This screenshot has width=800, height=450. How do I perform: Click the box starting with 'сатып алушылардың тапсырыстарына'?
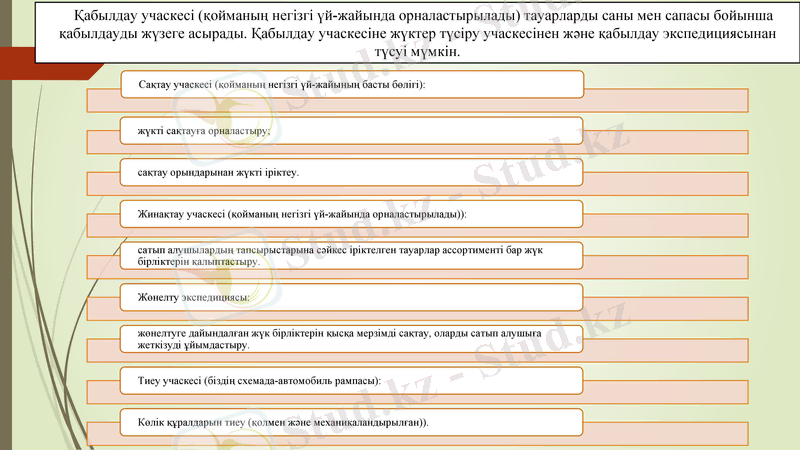pyautogui.click(x=351, y=255)
